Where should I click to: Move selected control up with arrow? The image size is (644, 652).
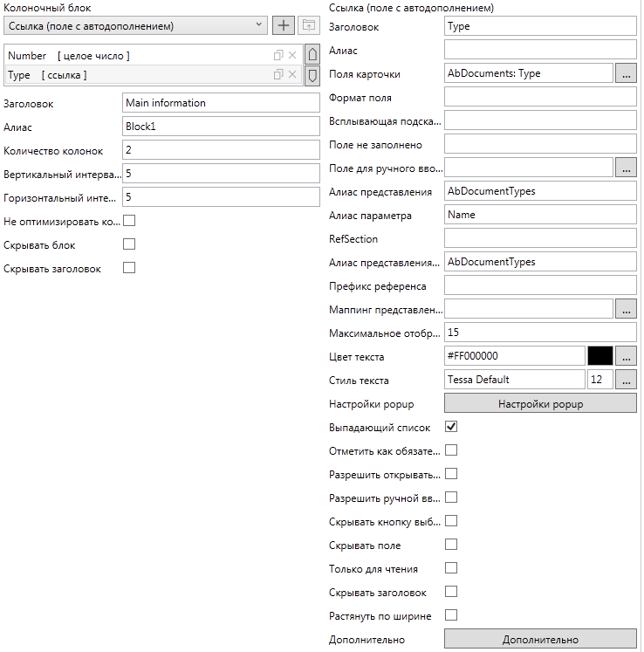(x=312, y=55)
